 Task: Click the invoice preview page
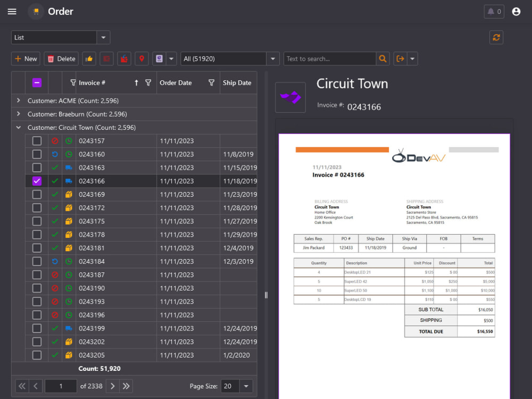(x=394, y=267)
